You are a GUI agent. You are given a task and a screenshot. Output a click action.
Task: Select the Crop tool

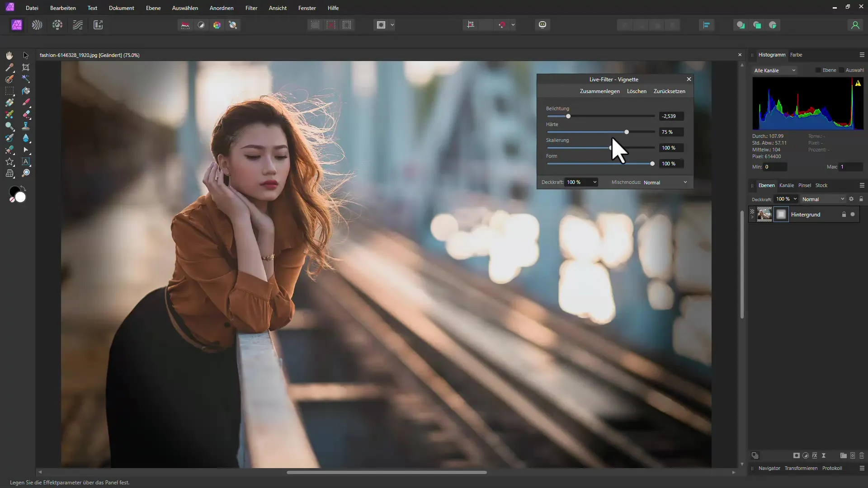click(x=26, y=67)
